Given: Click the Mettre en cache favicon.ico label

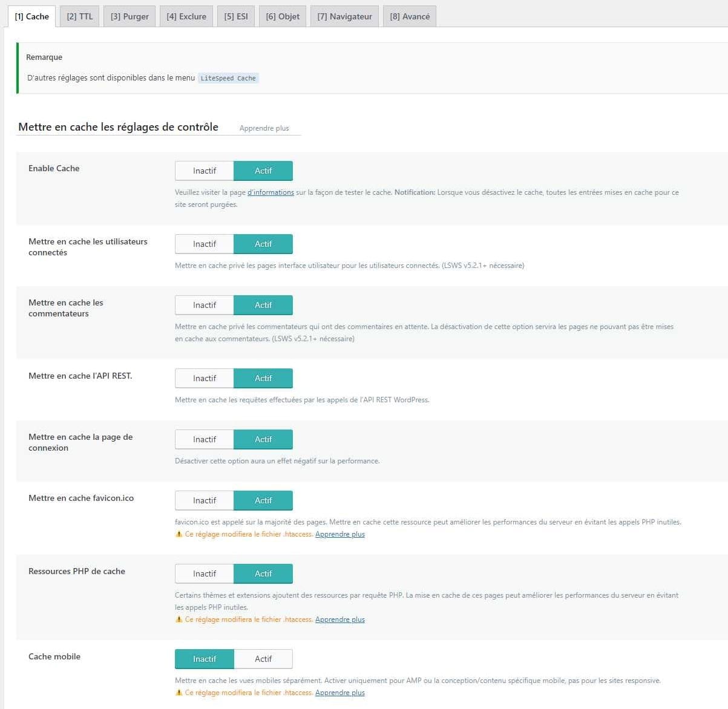Looking at the screenshot, I should (81, 498).
